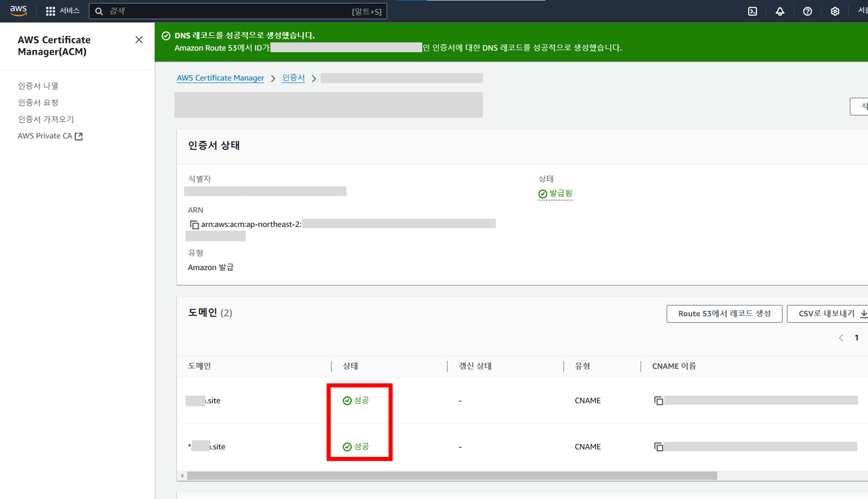The width and height of the screenshot is (868, 499).
Task: Open the CloudShell terminal icon
Action: 752,11
